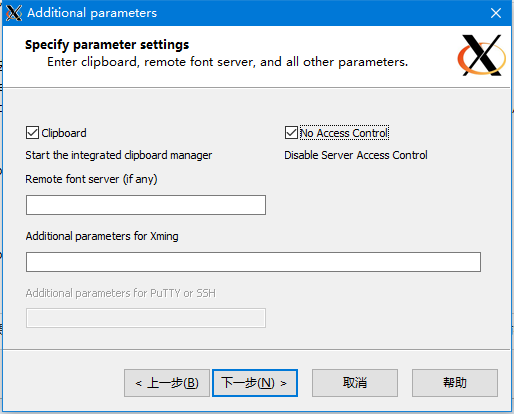Click the large X logo in header
Screen dimensions: 514x414
pyautogui.click(x=482, y=55)
